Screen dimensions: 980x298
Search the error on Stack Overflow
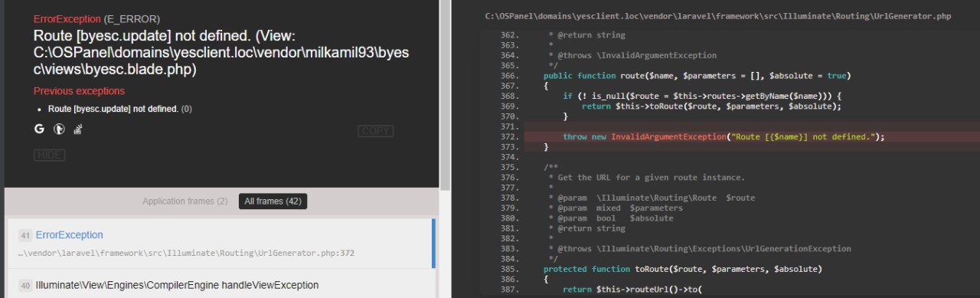(x=77, y=130)
